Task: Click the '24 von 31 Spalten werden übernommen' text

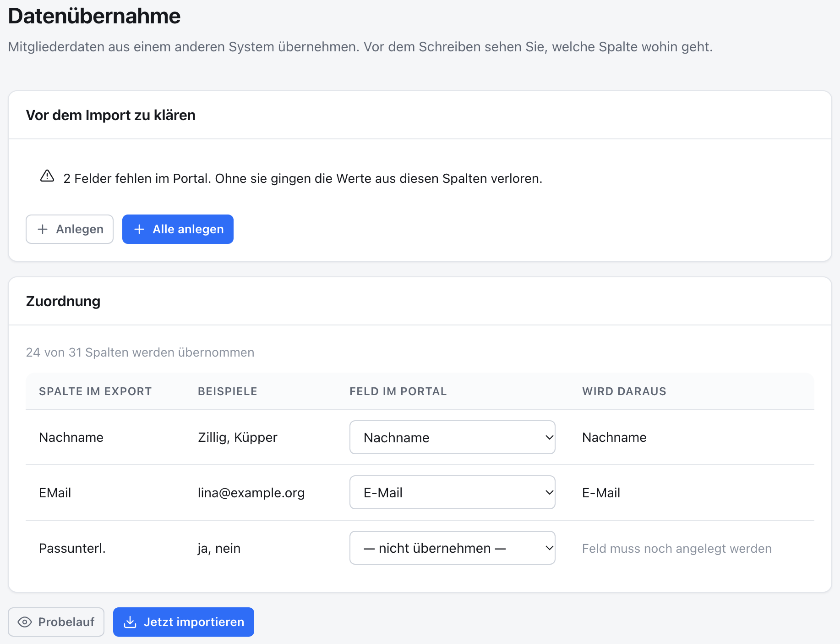Action: pyautogui.click(x=140, y=352)
